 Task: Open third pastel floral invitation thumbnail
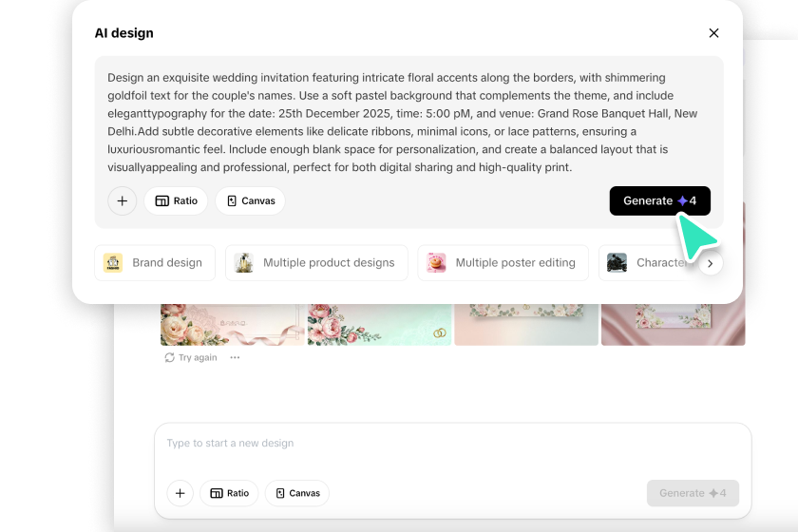pos(526,324)
